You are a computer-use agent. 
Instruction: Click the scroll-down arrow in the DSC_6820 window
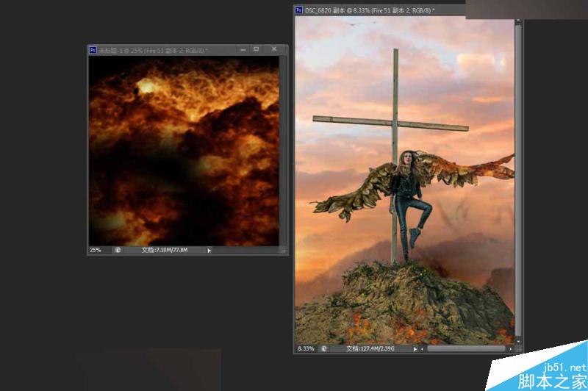[518, 342]
